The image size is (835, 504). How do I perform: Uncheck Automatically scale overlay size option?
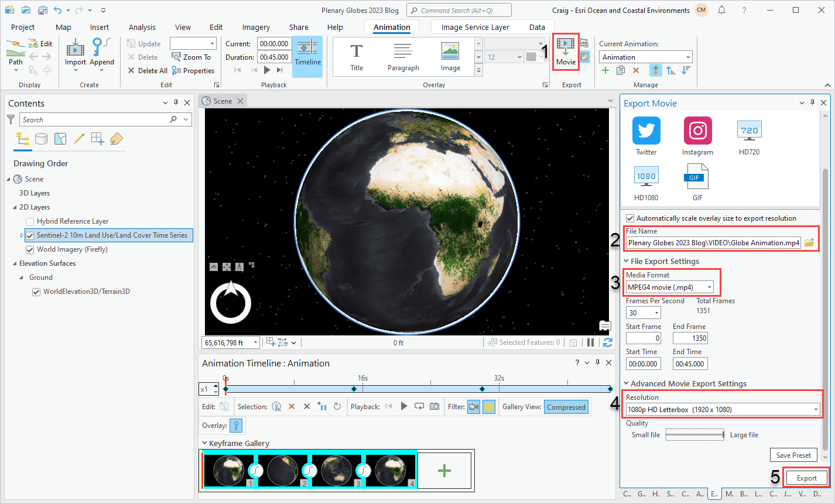pos(631,218)
